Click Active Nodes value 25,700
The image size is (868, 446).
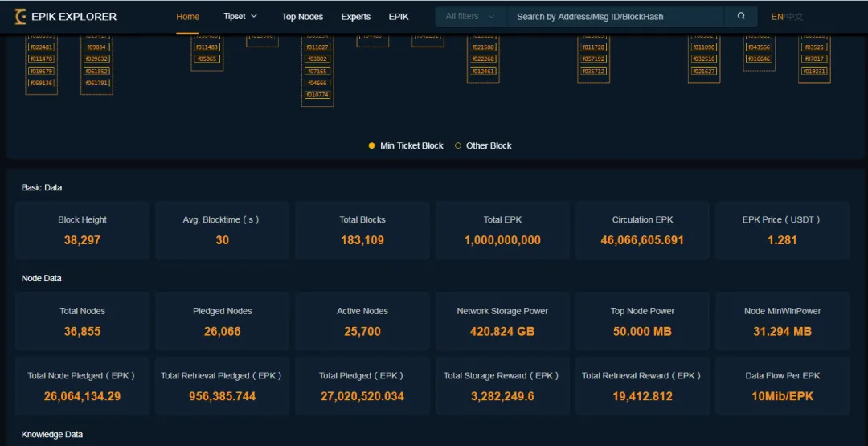tap(362, 331)
